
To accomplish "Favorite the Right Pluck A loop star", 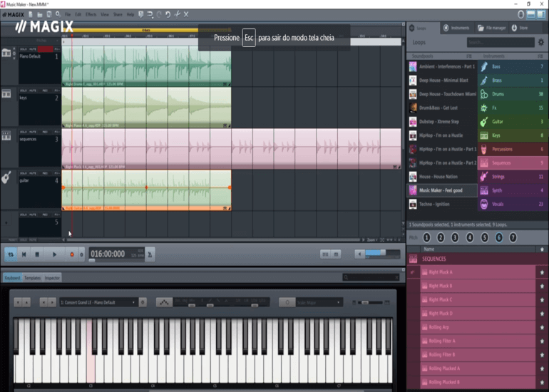I will pos(542,272).
